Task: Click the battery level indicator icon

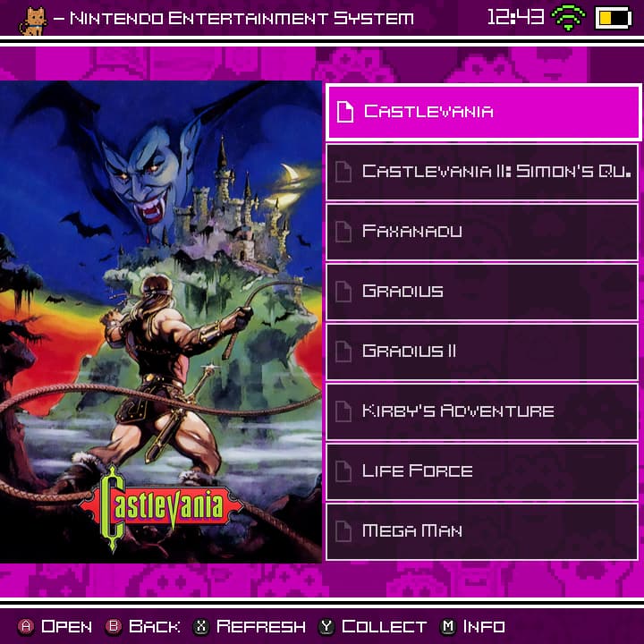Action: (x=613, y=18)
